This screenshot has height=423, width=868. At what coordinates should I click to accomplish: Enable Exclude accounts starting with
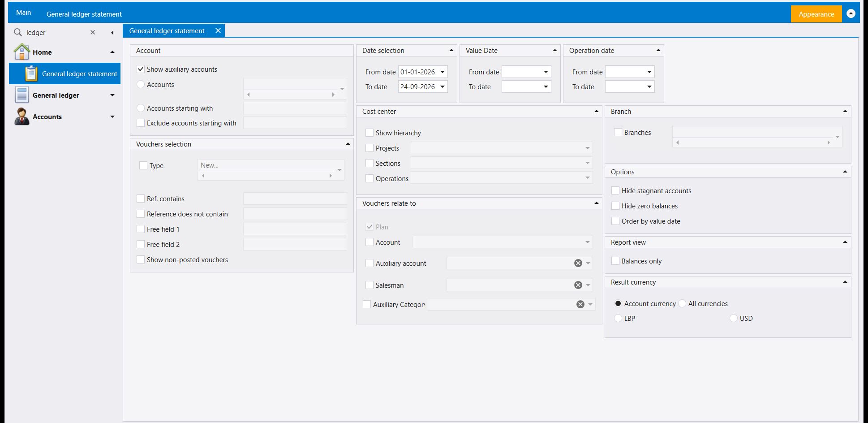coord(141,123)
